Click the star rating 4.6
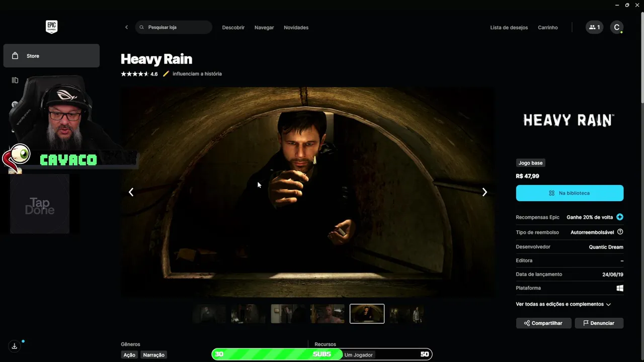This screenshot has height=362, width=644. point(139,74)
